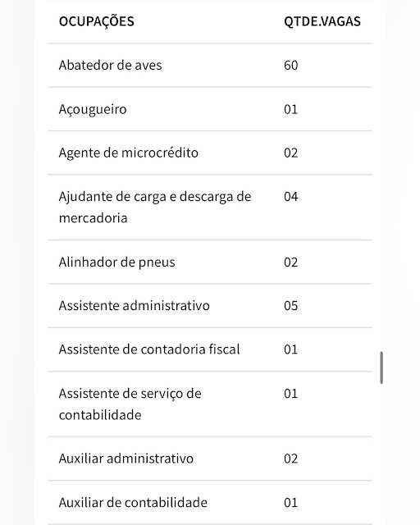Click vacancy count 01 for Açougueiro

coord(290,109)
